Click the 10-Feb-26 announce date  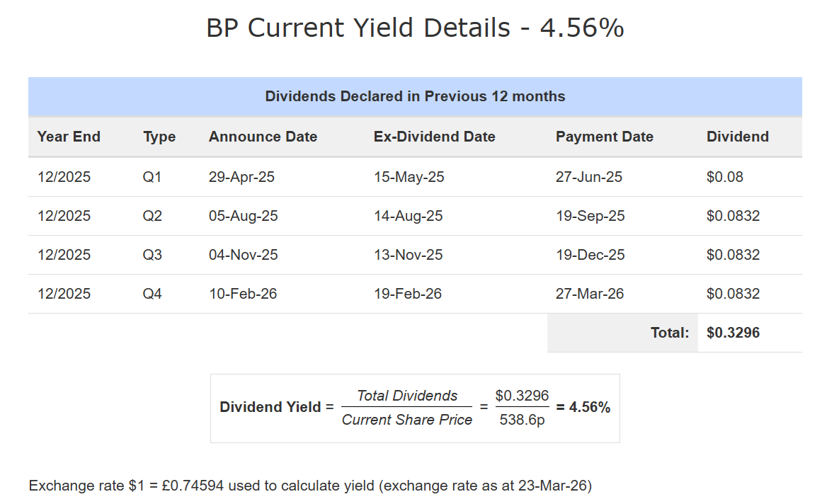243,294
